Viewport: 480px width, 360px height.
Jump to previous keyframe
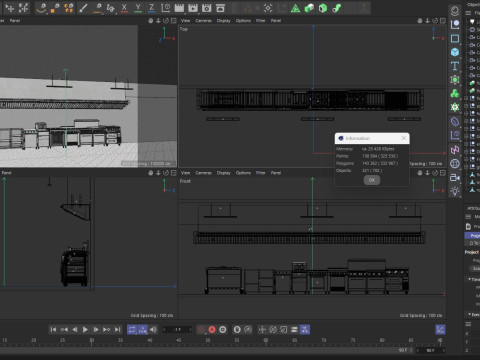(64, 330)
